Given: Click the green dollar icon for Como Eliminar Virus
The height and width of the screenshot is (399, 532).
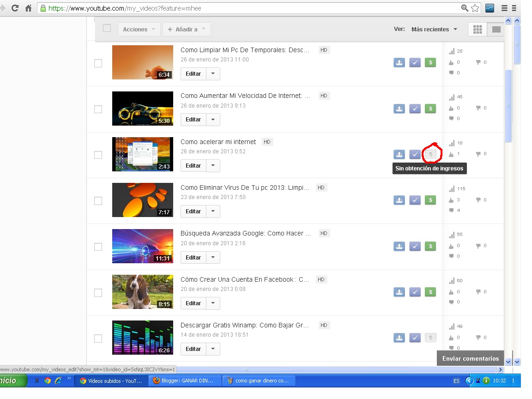Looking at the screenshot, I should pos(430,200).
